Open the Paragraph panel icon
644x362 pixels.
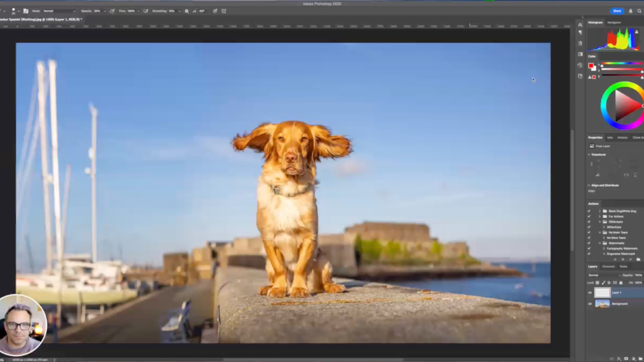pyautogui.click(x=580, y=33)
